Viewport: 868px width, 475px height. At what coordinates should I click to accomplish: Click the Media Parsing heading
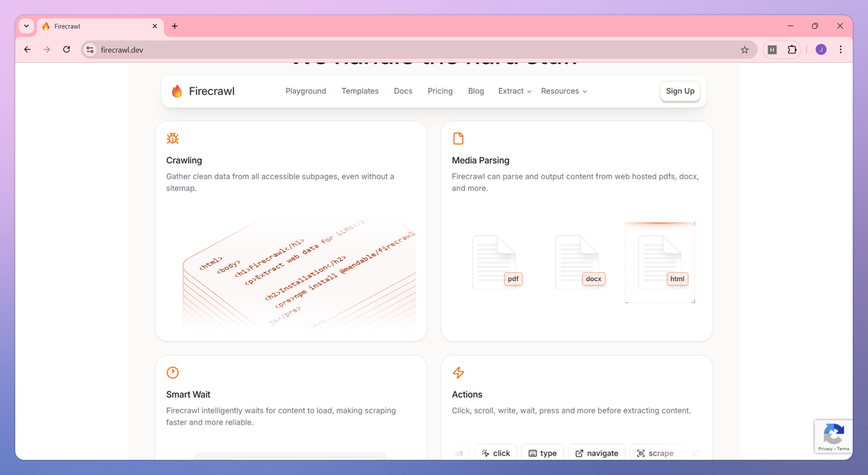tap(481, 161)
